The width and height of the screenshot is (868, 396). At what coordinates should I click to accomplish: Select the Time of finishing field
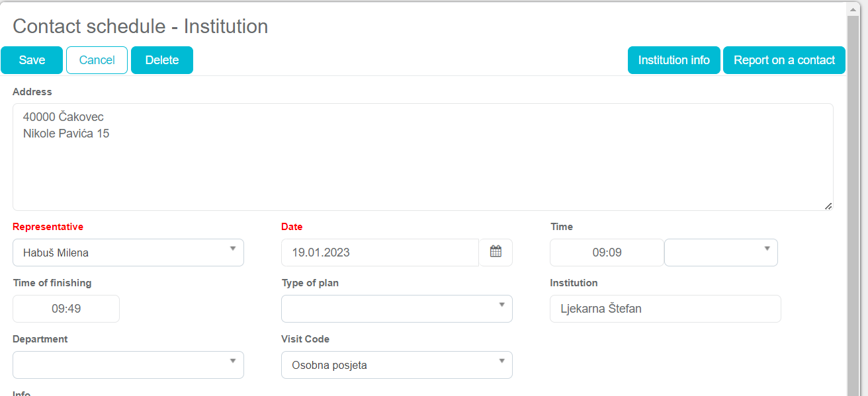[x=66, y=309]
